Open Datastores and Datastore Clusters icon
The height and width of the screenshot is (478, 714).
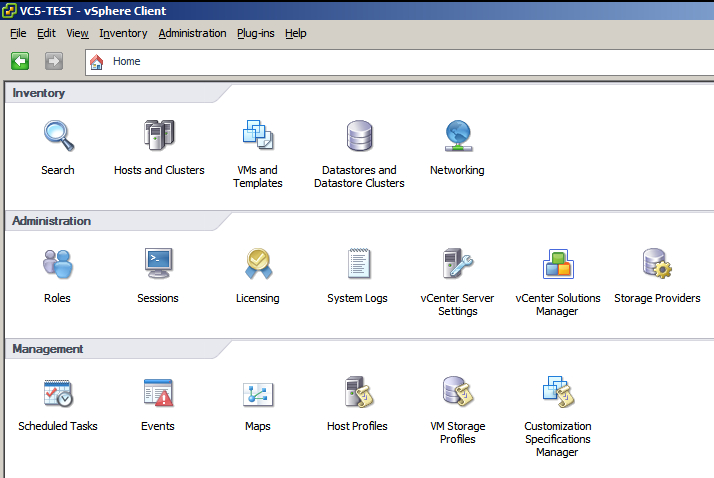[359, 135]
